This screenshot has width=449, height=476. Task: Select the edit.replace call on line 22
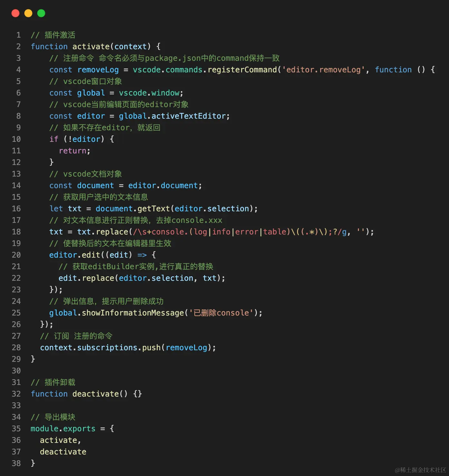click(142, 278)
